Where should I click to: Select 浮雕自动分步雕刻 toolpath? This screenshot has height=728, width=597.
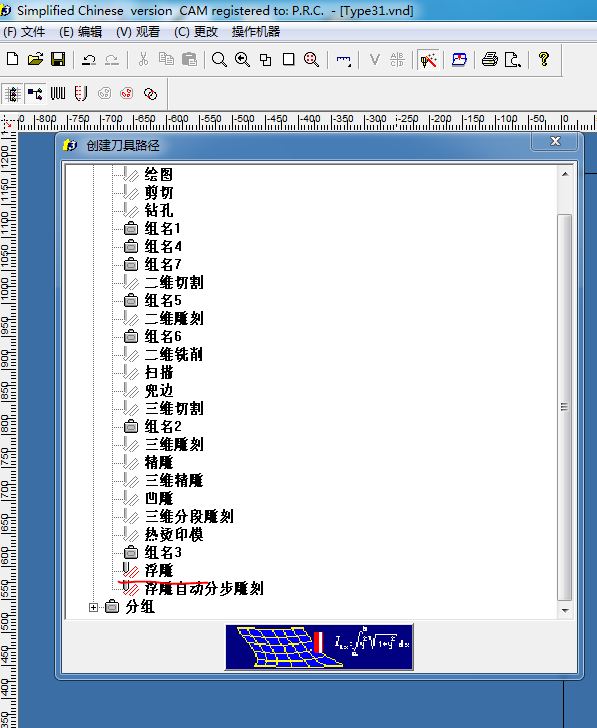[x=204, y=589]
